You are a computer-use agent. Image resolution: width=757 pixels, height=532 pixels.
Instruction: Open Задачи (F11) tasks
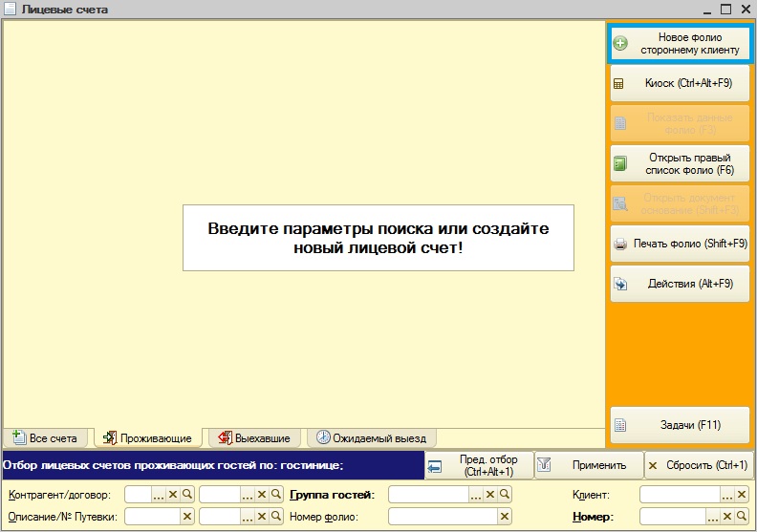point(680,425)
